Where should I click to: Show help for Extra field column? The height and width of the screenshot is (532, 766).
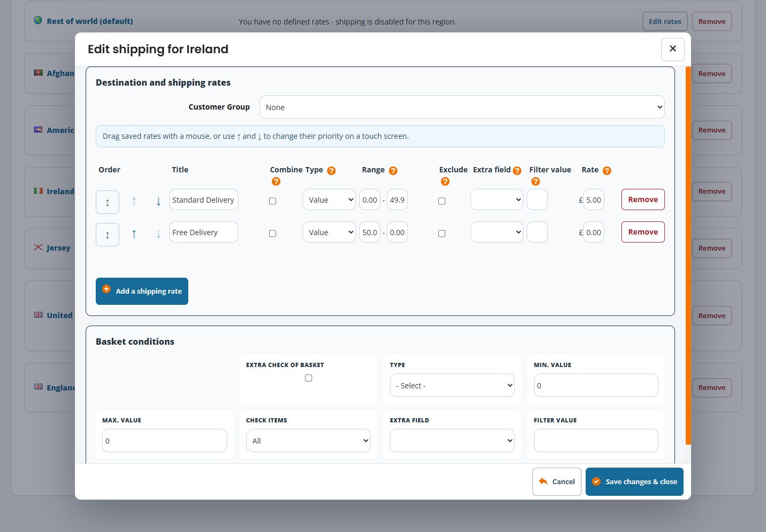coord(517,171)
